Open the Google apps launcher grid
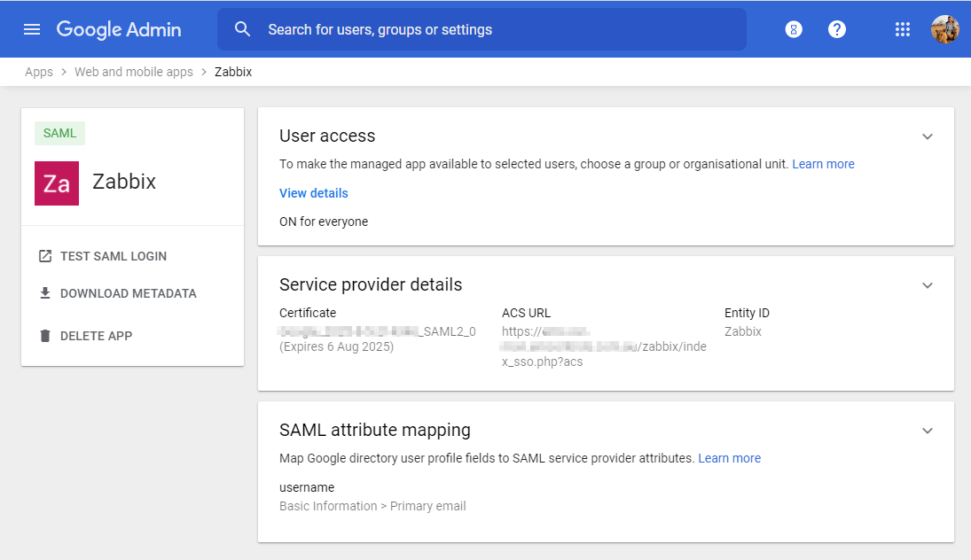This screenshot has height=560, width=971. [x=903, y=28]
